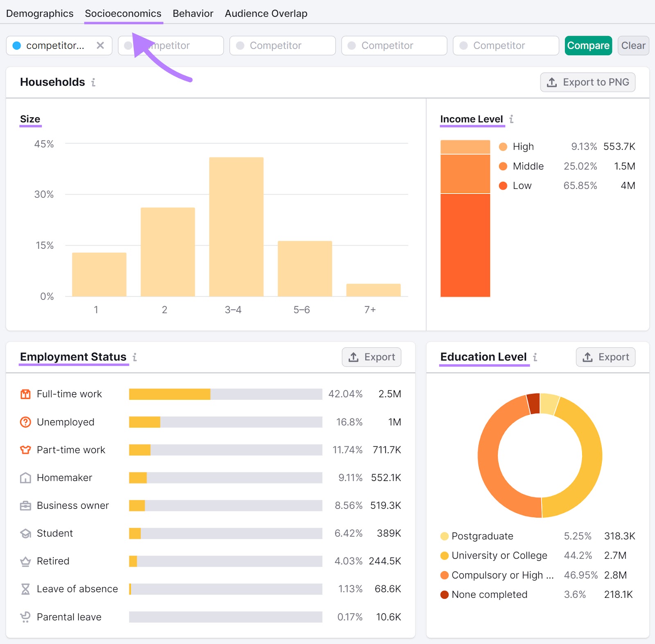This screenshot has height=644, width=655.
Task: Select the Full-time work briefcase icon
Action: pyautogui.click(x=25, y=394)
